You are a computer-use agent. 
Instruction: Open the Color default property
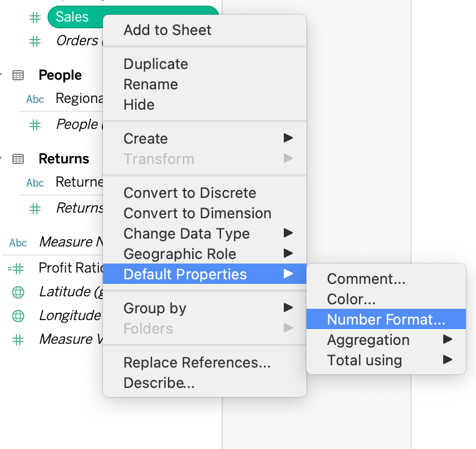tap(351, 299)
